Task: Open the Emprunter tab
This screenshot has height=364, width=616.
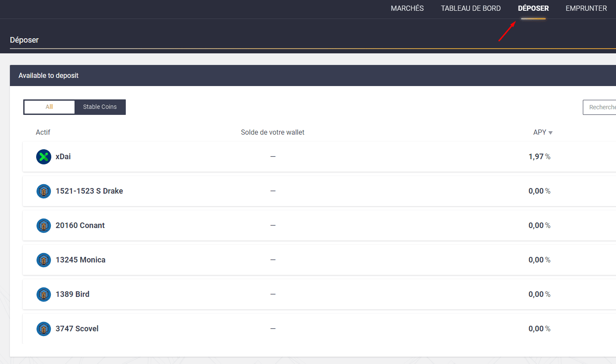Action: (x=586, y=9)
